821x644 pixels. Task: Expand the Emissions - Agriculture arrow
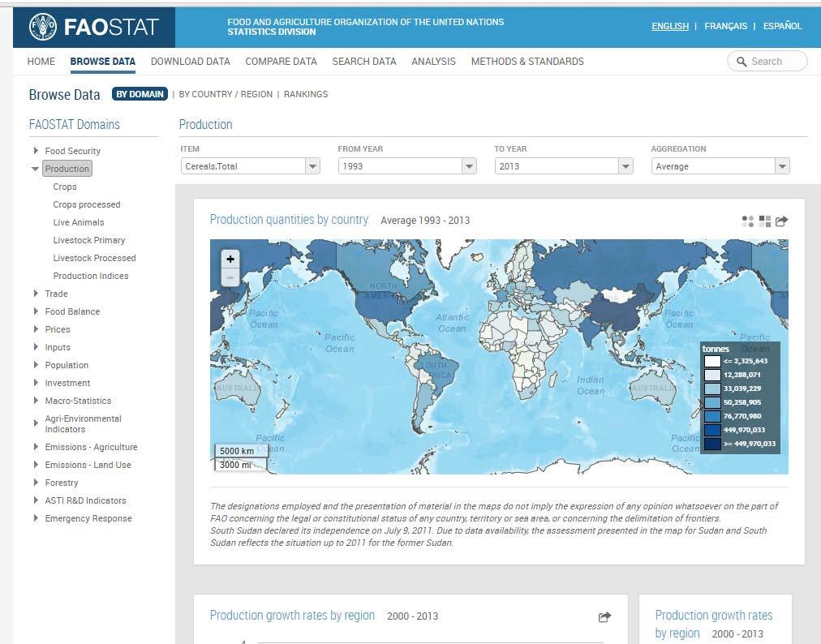pyautogui.click(x=36, y=447)
